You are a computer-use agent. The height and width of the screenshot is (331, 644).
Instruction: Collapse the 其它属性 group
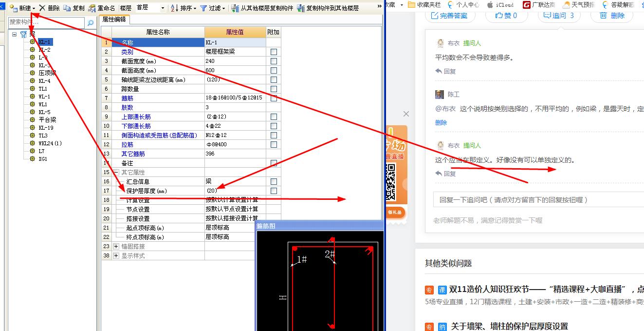tap(116, 172)
